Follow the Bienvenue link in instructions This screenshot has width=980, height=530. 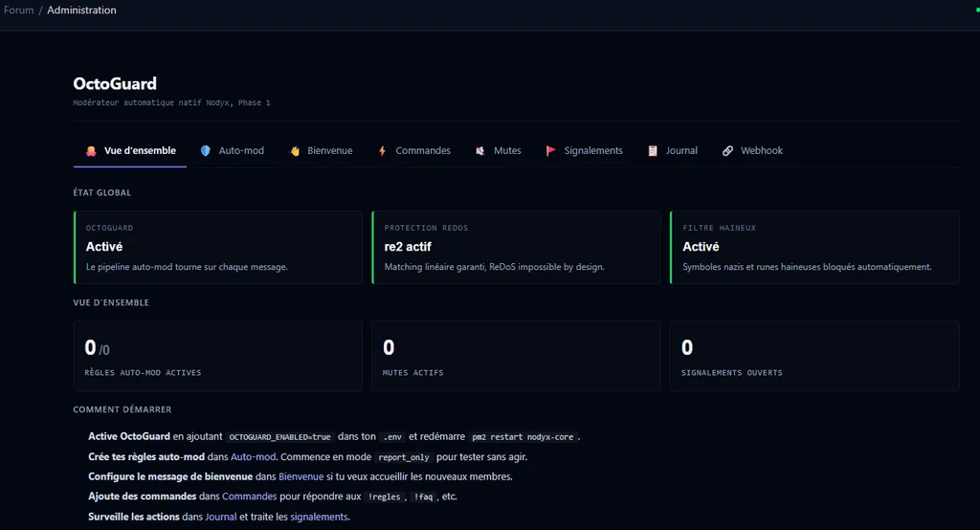click(x=301, y=476)
